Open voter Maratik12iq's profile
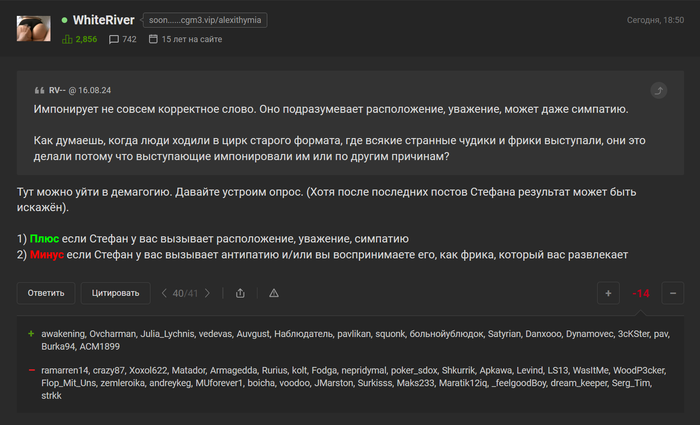Image resolution: width=700 pixels, height=425 pixels. (x=463, y=383)
